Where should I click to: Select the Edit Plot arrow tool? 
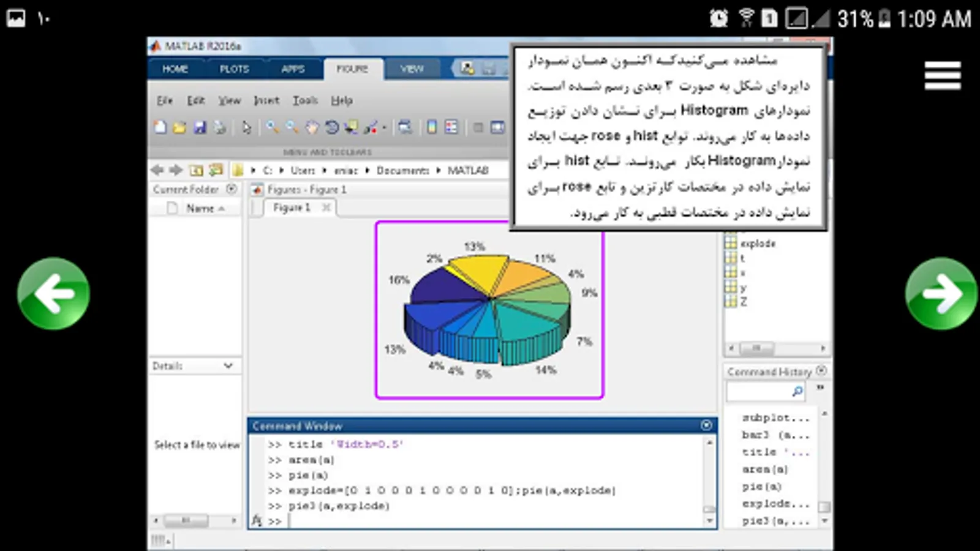(x=246, y=127)
